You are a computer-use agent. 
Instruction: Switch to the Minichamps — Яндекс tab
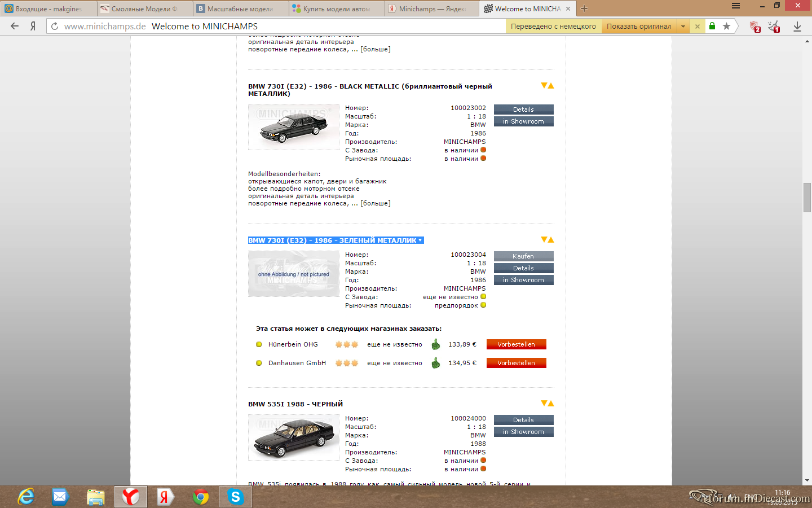[x=431, y=8]
